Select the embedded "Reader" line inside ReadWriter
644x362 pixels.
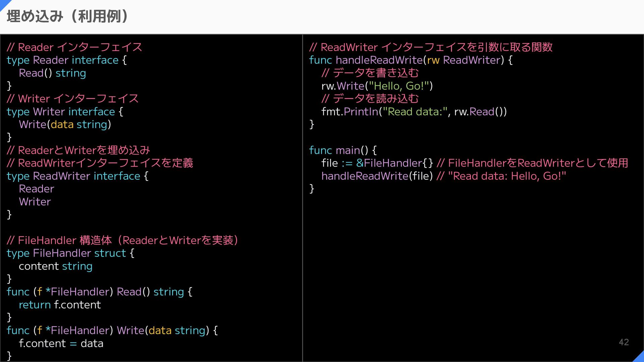[36, 189]
